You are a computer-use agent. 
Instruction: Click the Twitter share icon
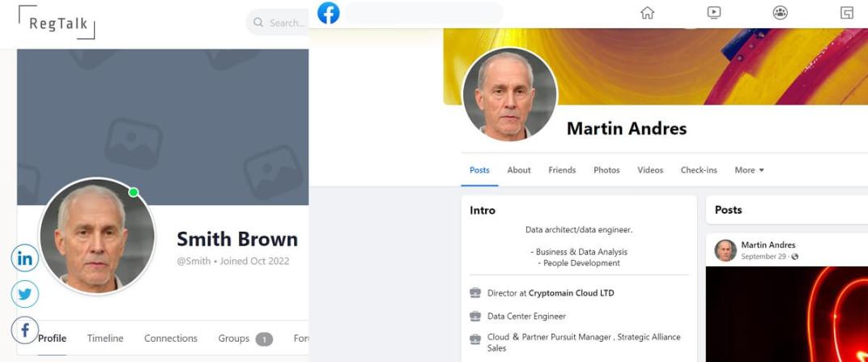coord(25,295)
